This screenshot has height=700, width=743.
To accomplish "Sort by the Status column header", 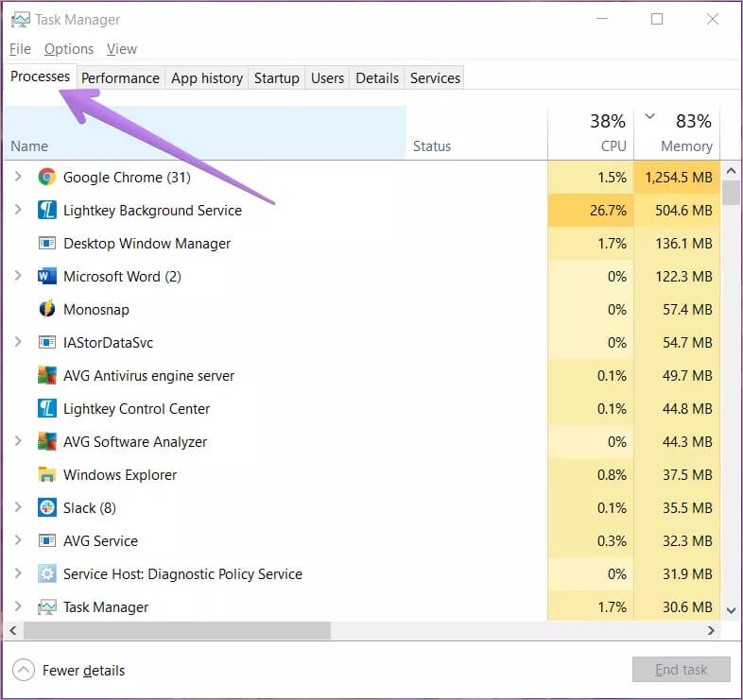I will coord(477,132).
